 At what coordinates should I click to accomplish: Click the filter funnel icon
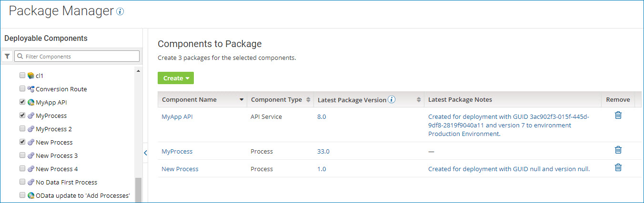pos(7,56)
